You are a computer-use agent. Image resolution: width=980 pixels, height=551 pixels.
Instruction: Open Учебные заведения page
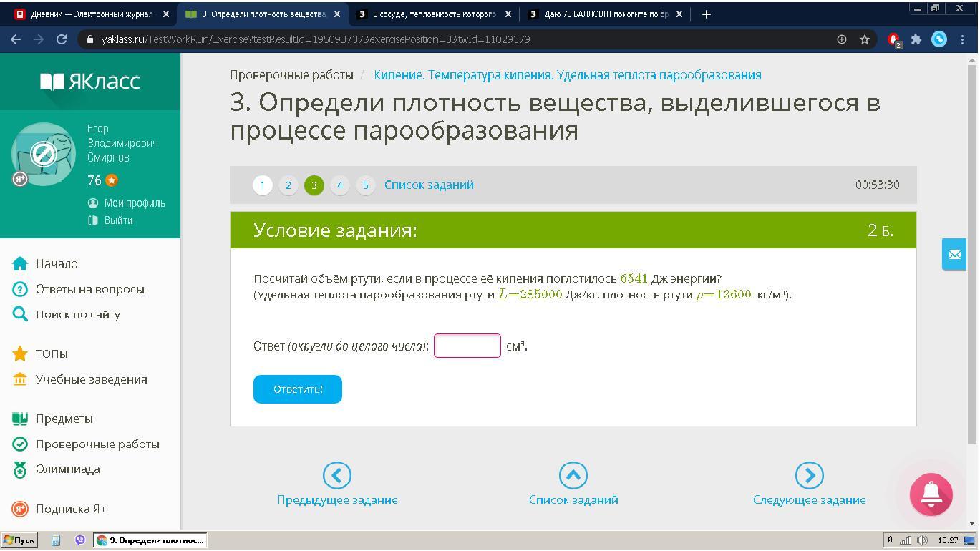point(92,379)
